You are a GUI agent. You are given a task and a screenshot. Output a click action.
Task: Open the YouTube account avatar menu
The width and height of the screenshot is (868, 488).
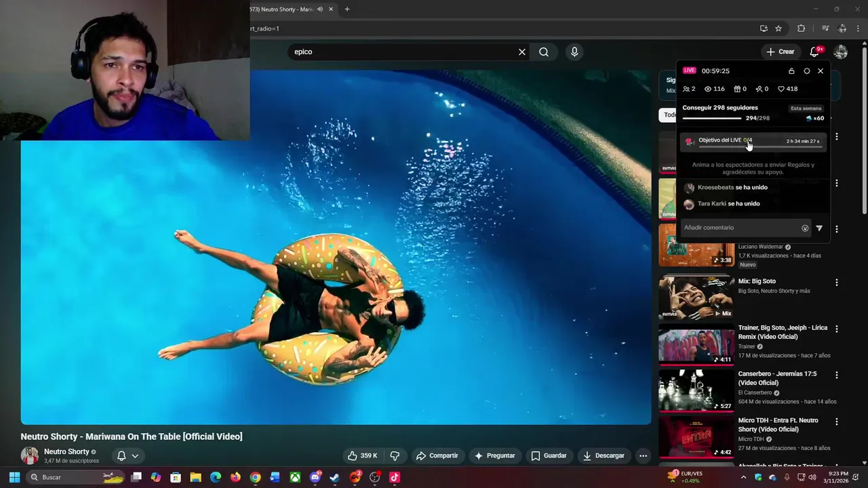pos(840,52)
